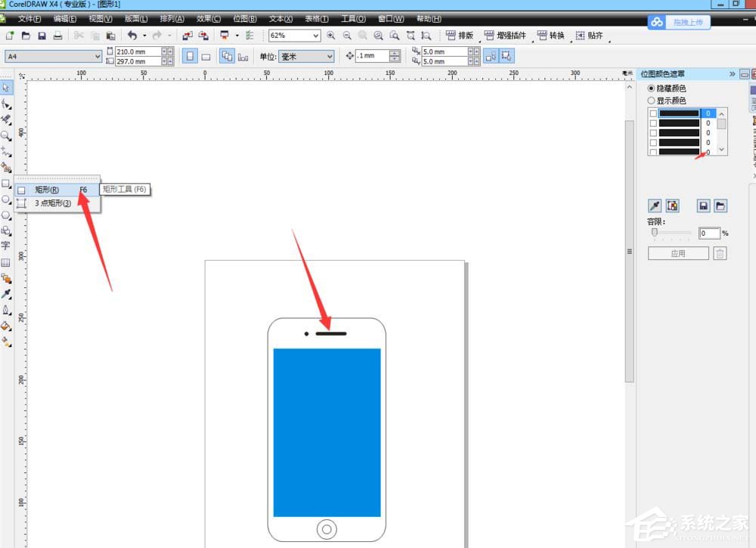Pick the eyedropper color selector in the mask panel
Image resolution: width=756 pixels, height=548 pixels.
point(655,206)
